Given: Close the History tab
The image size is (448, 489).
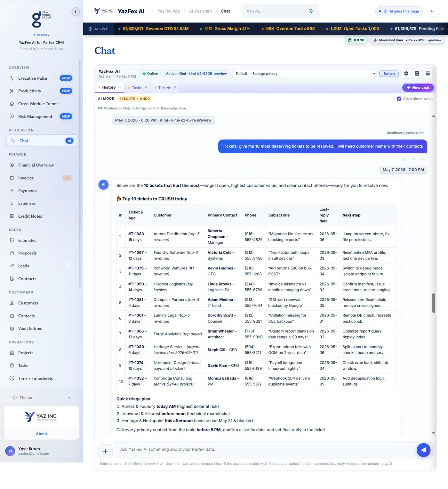Looking at the screenshot, I should click(x=120, y=87).
